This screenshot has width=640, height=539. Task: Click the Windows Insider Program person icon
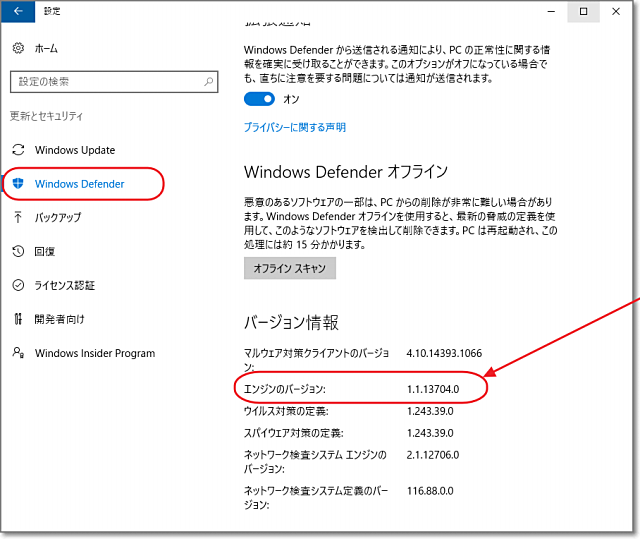tap(18, 353)
